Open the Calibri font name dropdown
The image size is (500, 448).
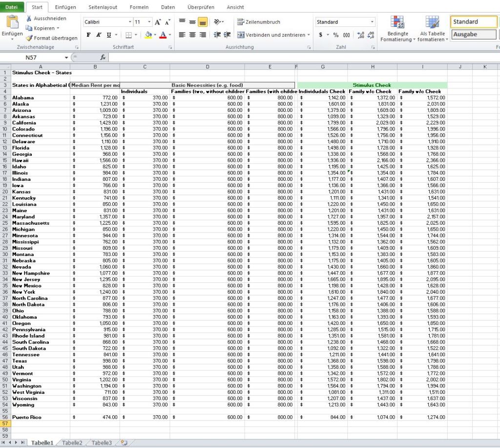tap(130, 22)
